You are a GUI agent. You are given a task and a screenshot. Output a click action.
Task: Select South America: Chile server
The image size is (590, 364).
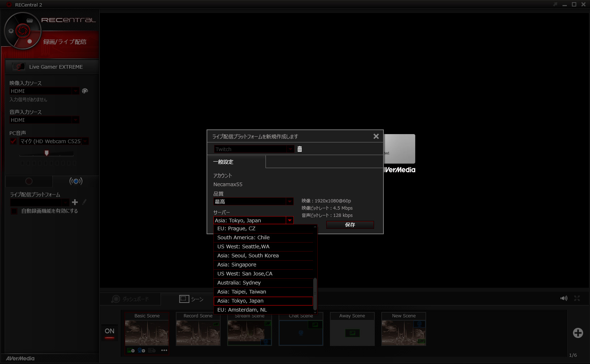(263, 237)
